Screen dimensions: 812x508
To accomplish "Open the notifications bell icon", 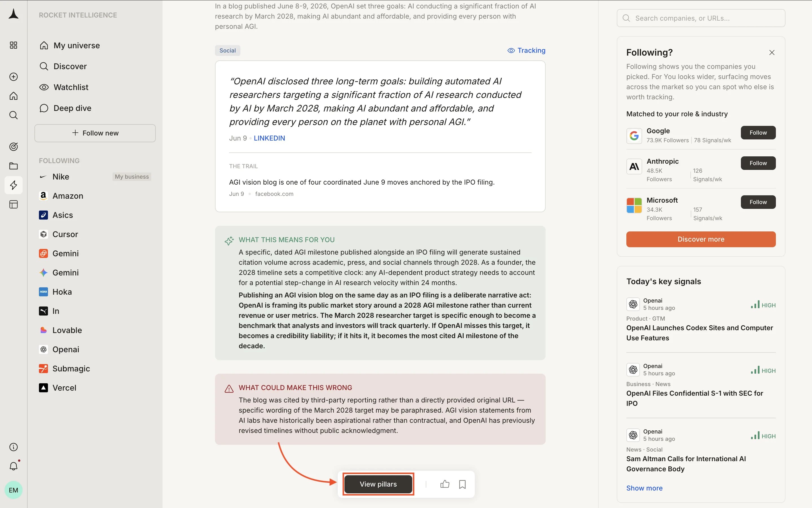I will [x=14, y=466].
